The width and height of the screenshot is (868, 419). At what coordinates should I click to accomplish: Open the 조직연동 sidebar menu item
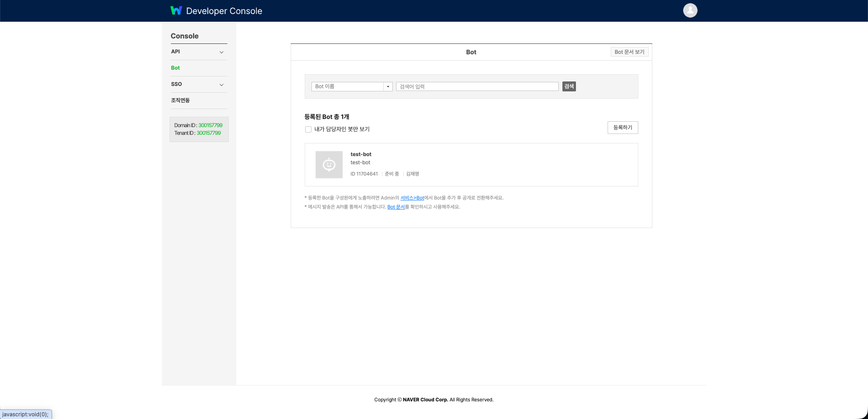point(180,100)
